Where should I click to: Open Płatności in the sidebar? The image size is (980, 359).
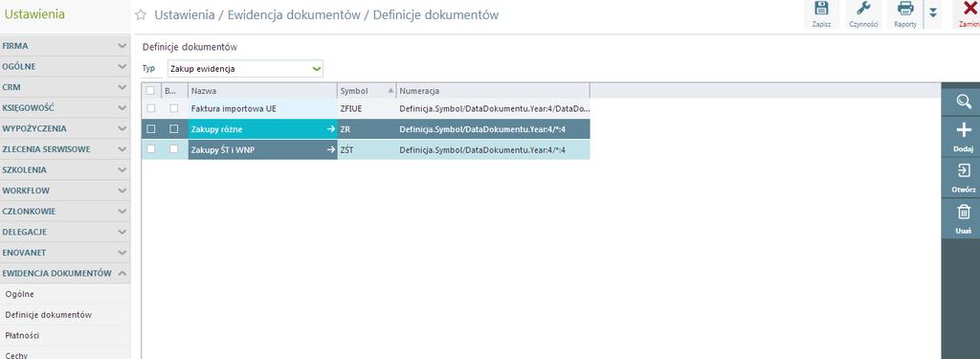[x=23, y=335]
